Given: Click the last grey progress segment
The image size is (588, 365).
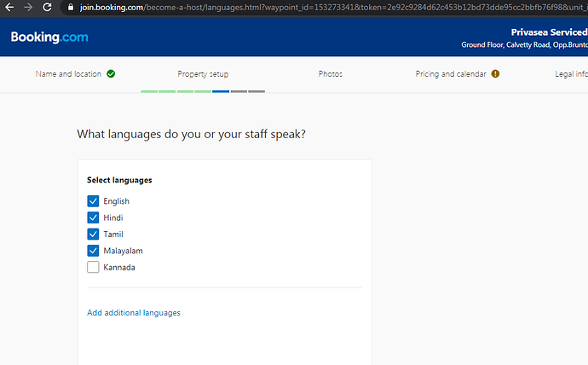Looking at the screenshot, I should tap(257, 91).
